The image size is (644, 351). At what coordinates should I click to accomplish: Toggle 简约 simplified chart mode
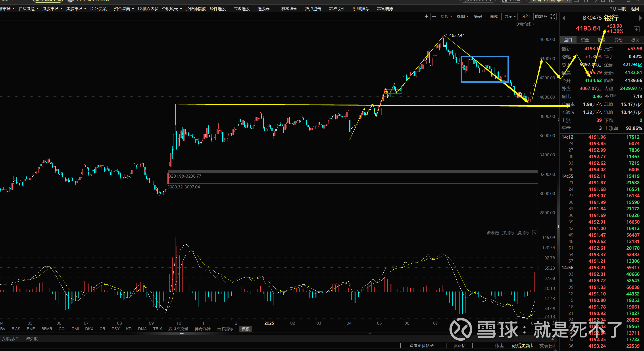(525, 17)
